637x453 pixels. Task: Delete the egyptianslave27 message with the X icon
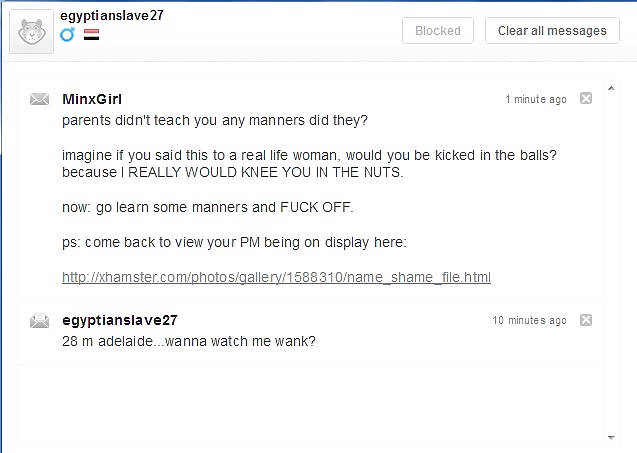[x=586, y=320]
